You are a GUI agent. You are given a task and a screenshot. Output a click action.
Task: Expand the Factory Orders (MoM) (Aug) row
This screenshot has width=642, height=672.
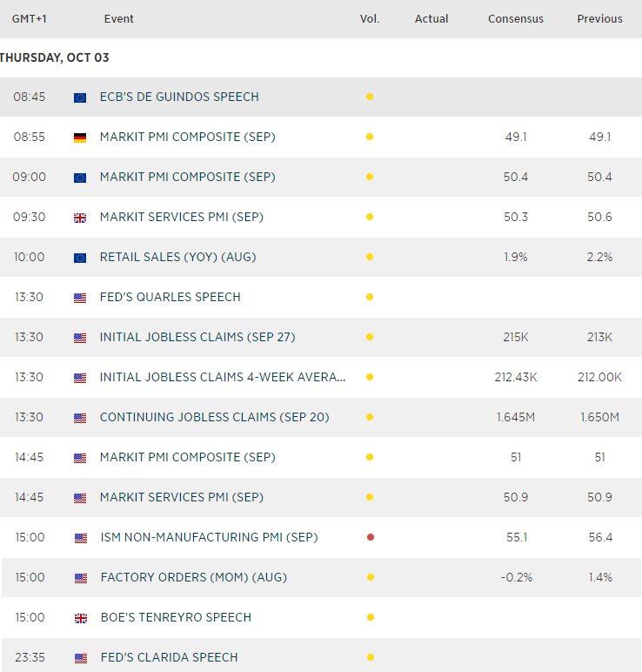193,577
